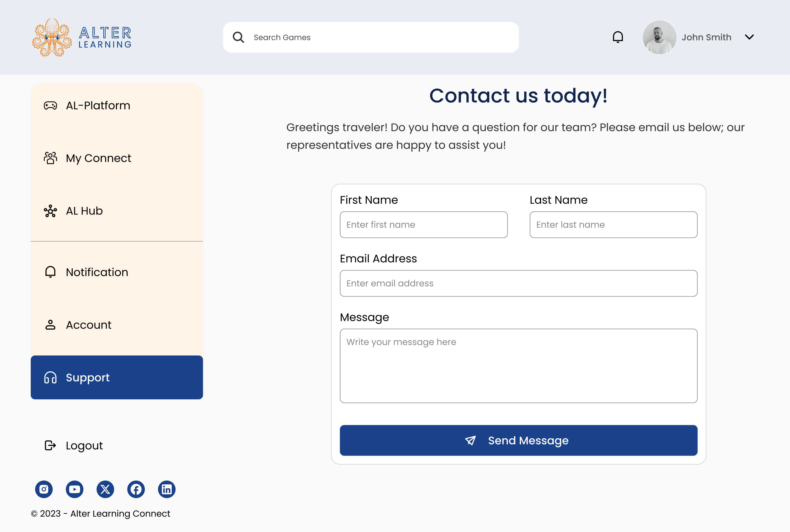Open the Instagram social link

(x=44, y=489)
